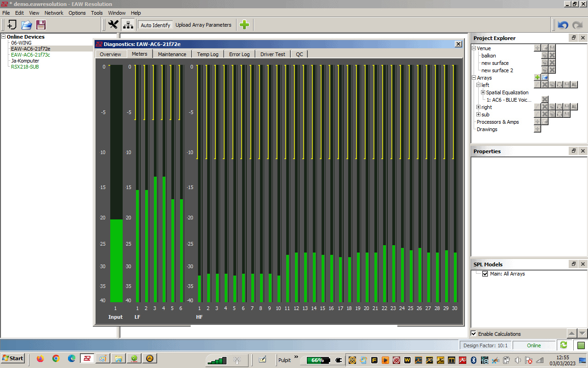This screenshot has width=588, height=368.
Task: Collapse the Venue tree node
Action: tap(474, 48)
